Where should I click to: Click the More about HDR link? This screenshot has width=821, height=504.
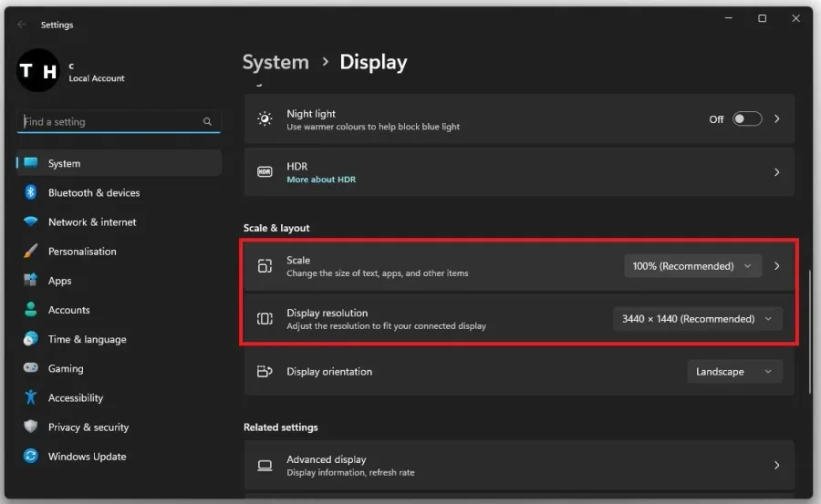coord(321,179)
